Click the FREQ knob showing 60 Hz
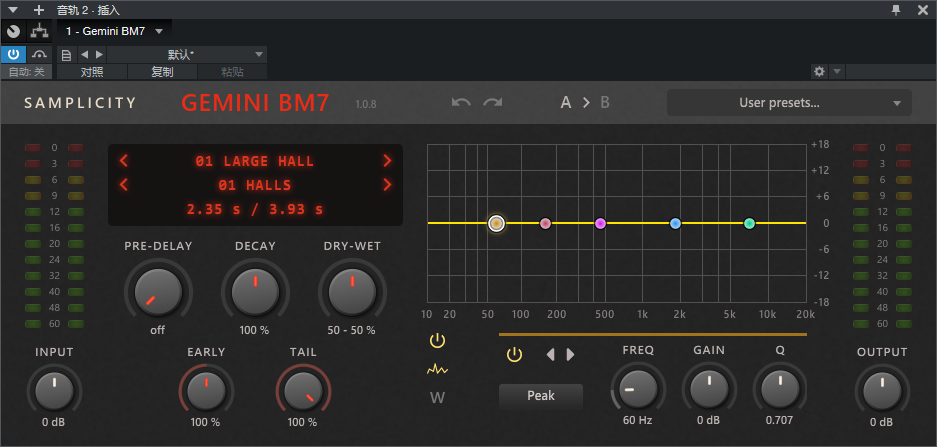 pos(638,390)
